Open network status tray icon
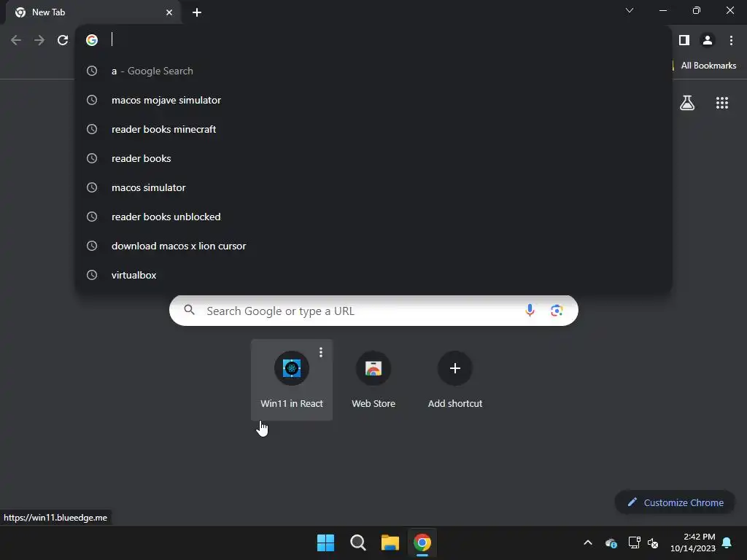Screen dimensions: 747x560 click(x=634, y=542)
